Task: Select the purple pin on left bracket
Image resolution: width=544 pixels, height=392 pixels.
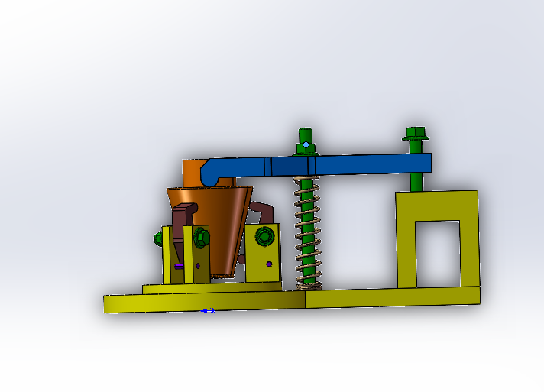Action: point(179,266)
